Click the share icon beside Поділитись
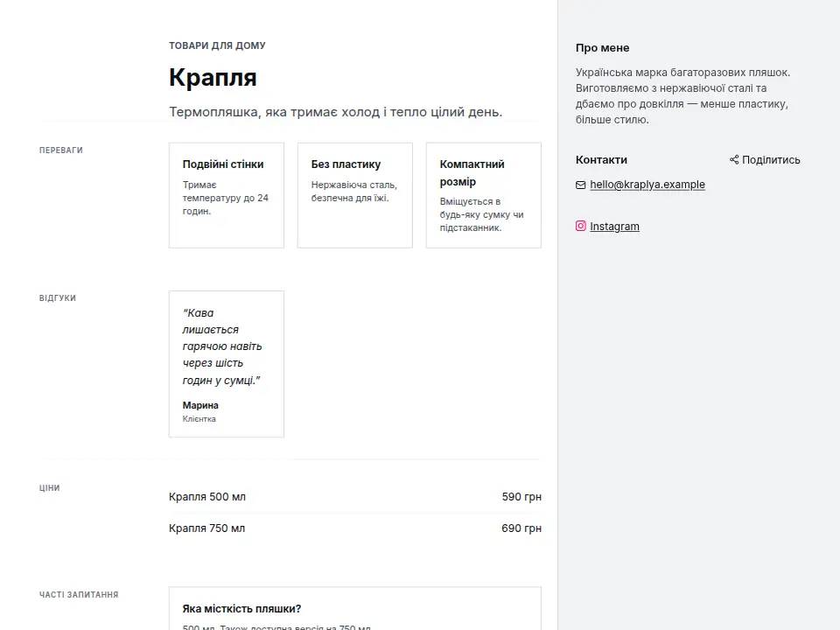The height and width of the screenshot is (630, 840). [x=734, y=159]
